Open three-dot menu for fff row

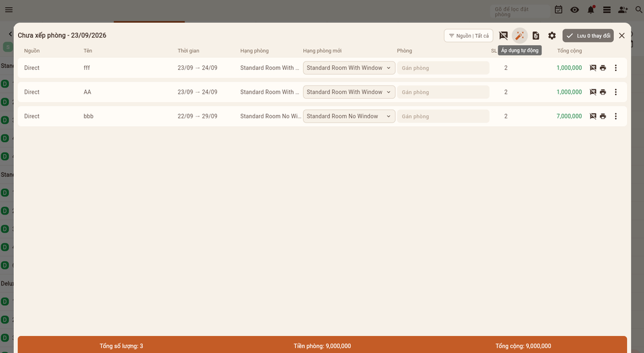[616, 68]
